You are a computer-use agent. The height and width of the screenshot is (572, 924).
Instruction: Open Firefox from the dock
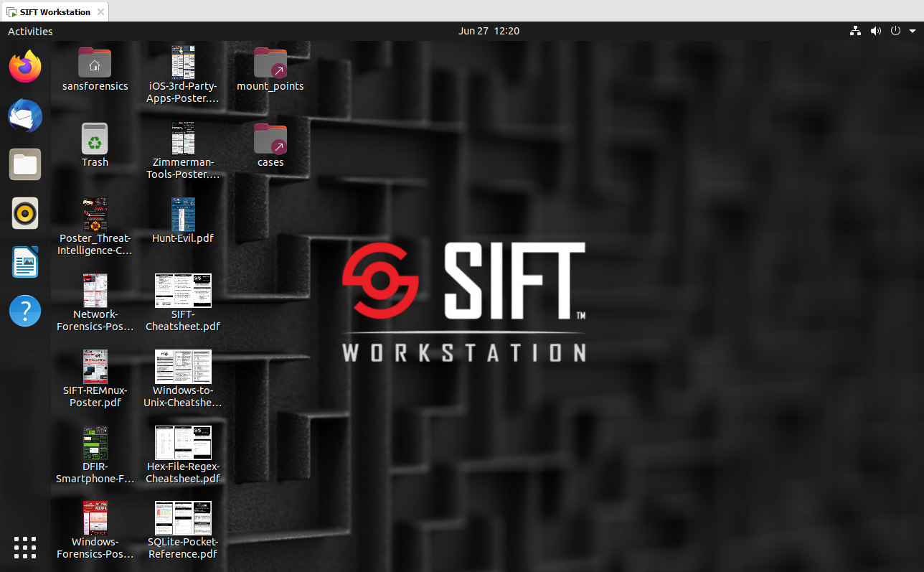(25, 67)
